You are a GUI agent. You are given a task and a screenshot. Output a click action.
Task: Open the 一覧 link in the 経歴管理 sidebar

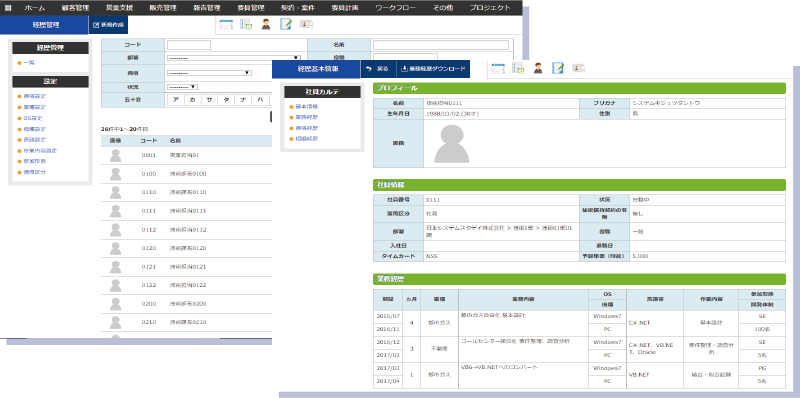coord(30,63)
